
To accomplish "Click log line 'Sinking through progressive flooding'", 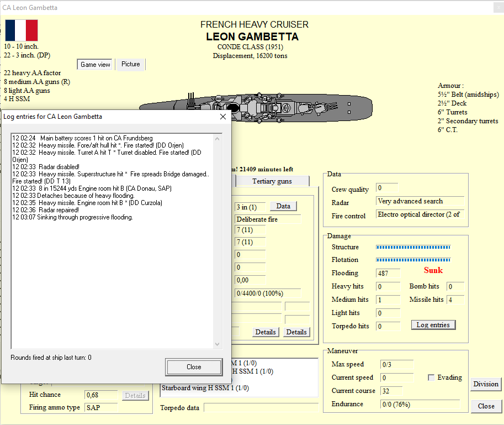I will click(72, 217).
